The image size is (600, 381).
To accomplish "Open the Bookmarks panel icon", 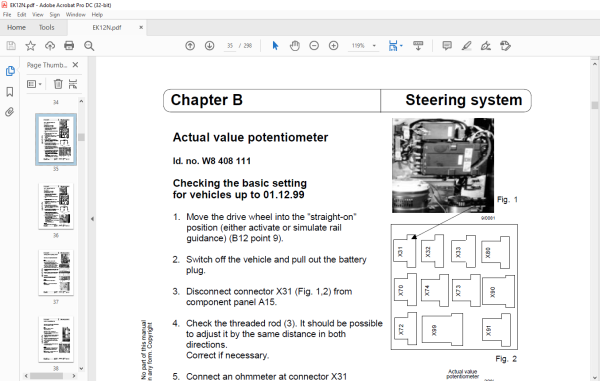I will [10, 91].
